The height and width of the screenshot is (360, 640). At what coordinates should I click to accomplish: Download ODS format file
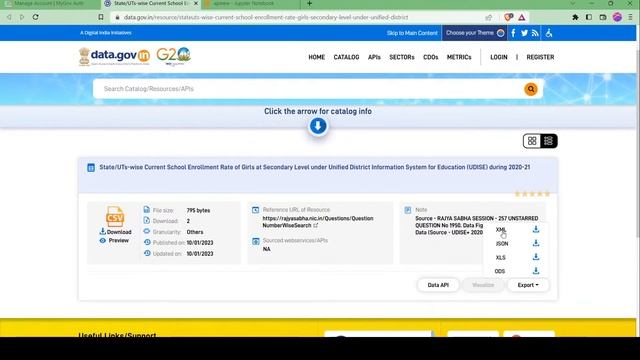(536, 271)
